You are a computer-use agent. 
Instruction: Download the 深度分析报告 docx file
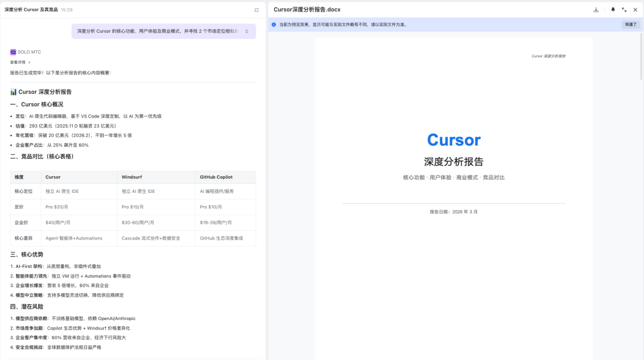point(596,10)
